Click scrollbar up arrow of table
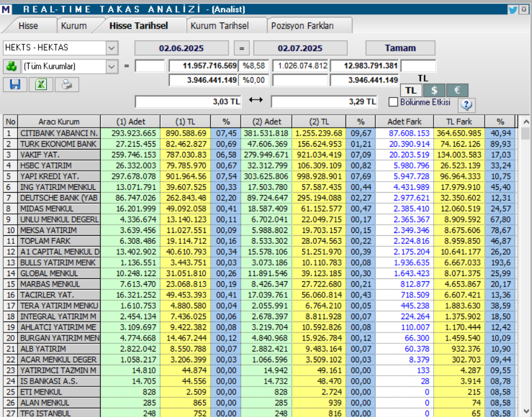Screen dimensions: 532x417 tap(526, 121)
